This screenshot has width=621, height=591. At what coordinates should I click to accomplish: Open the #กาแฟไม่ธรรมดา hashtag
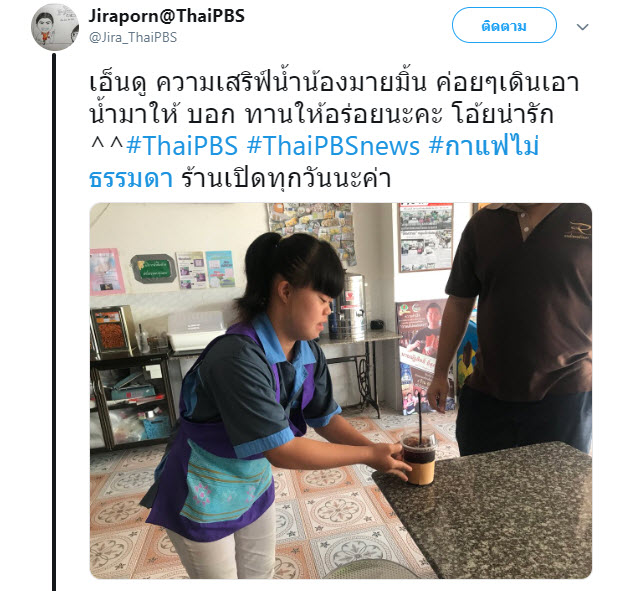(484, 146)
